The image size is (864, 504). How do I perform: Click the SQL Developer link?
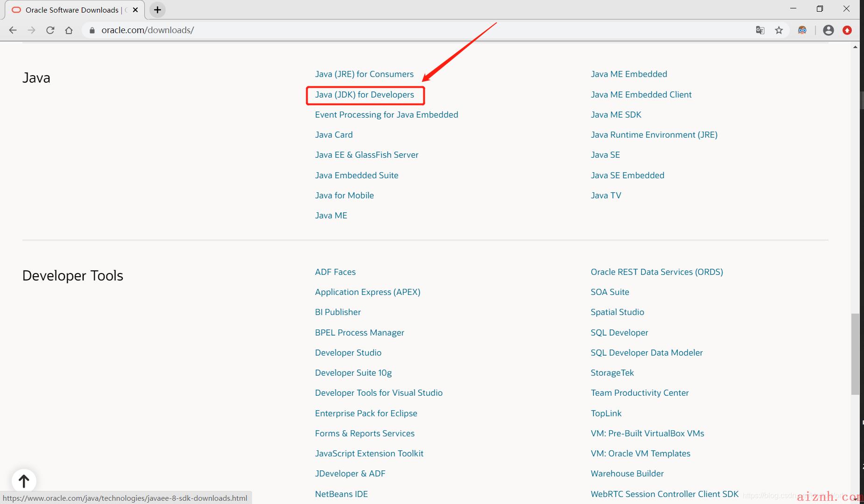pyautogui.click(x=619, y=333)
